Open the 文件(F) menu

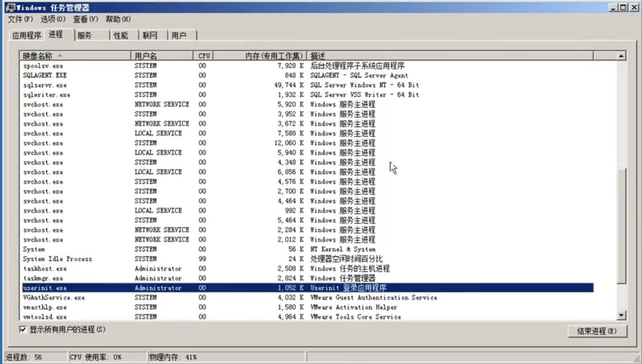[21, 19]
